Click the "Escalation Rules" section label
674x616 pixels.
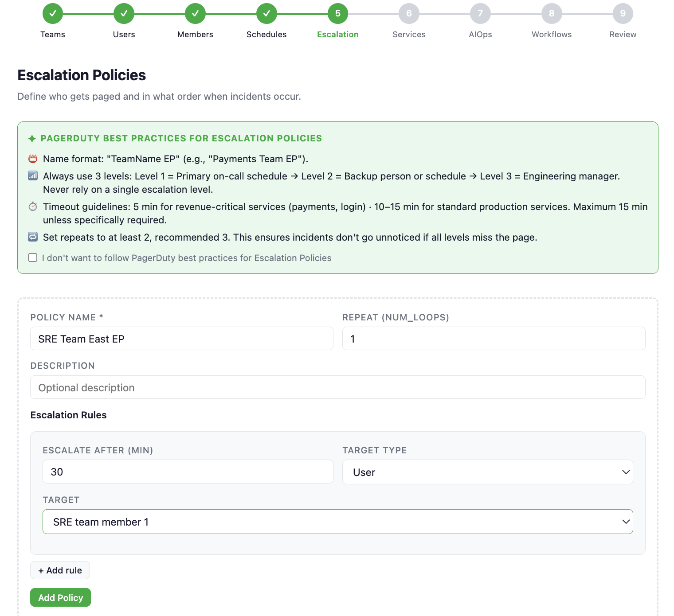pos(69,415)
